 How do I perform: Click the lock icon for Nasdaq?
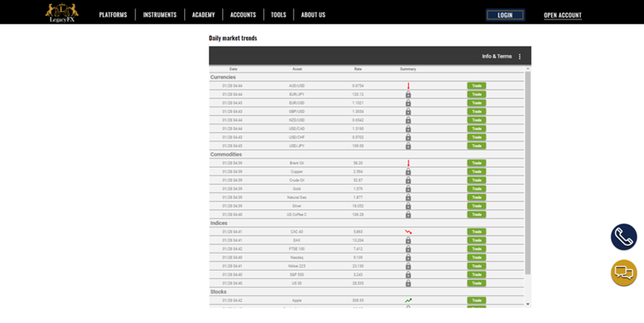[408, 257]
